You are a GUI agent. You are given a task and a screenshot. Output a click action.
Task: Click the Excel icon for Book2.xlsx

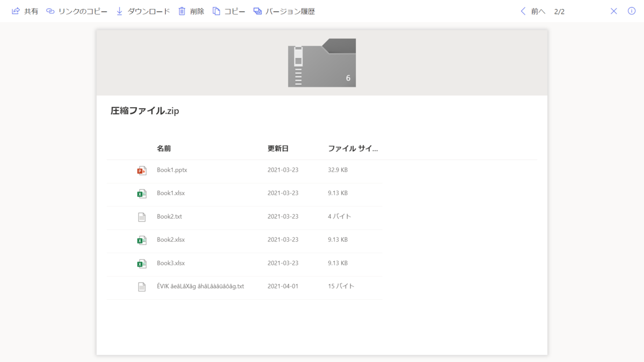coord(142,240)
